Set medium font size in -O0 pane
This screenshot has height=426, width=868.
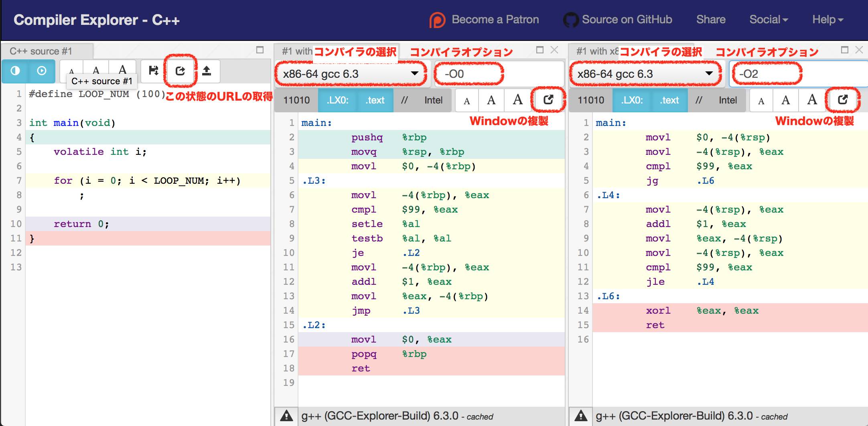pyautogui.click(x=491, y=100)
